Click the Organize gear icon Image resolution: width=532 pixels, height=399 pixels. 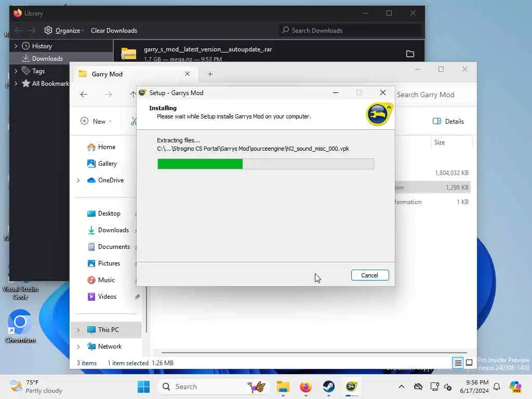click(x=48, y=30)
